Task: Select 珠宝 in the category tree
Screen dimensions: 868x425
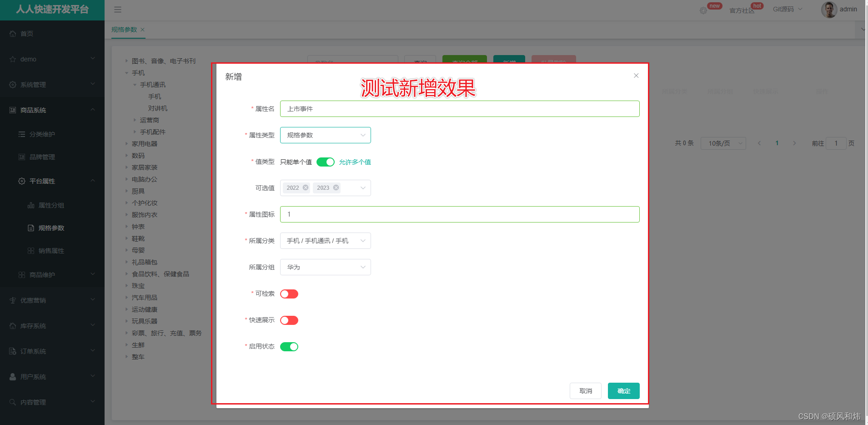Action: [x=138, y=286]
